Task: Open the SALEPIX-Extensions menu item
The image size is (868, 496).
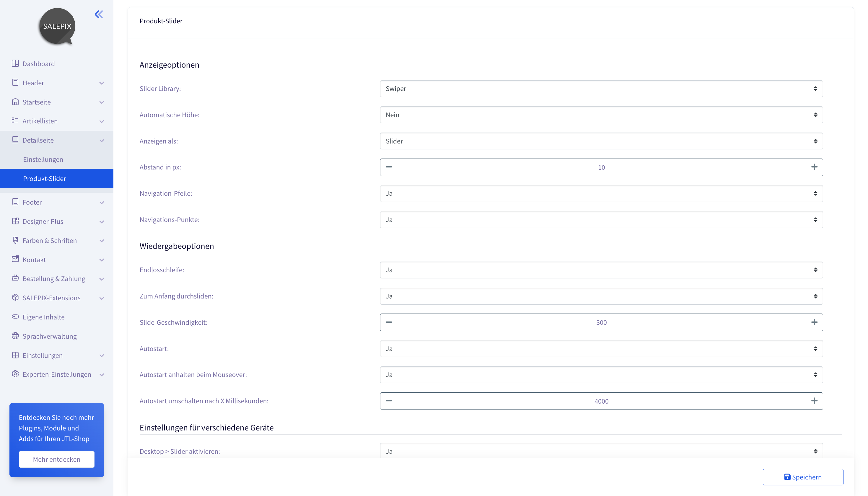Action: [x=56, y=298]
